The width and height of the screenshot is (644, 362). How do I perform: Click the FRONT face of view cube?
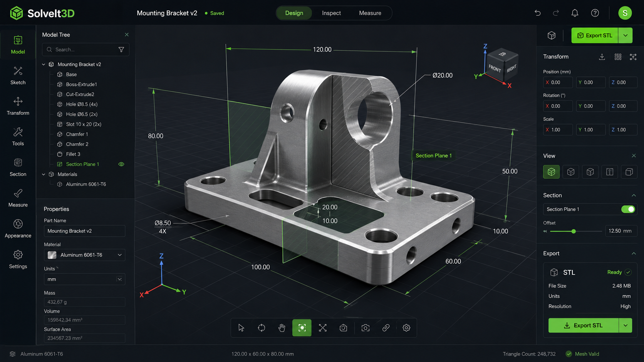(495, 68)
